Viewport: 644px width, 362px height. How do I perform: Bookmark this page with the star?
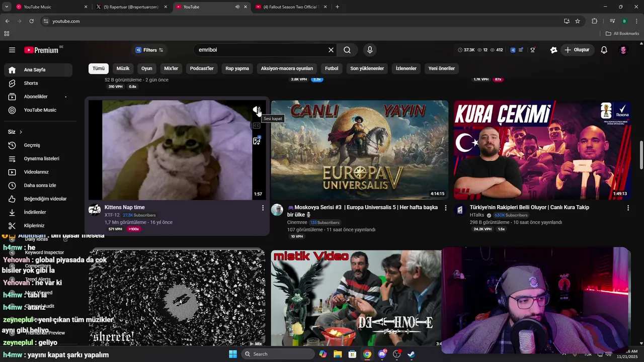click(578, 21)
